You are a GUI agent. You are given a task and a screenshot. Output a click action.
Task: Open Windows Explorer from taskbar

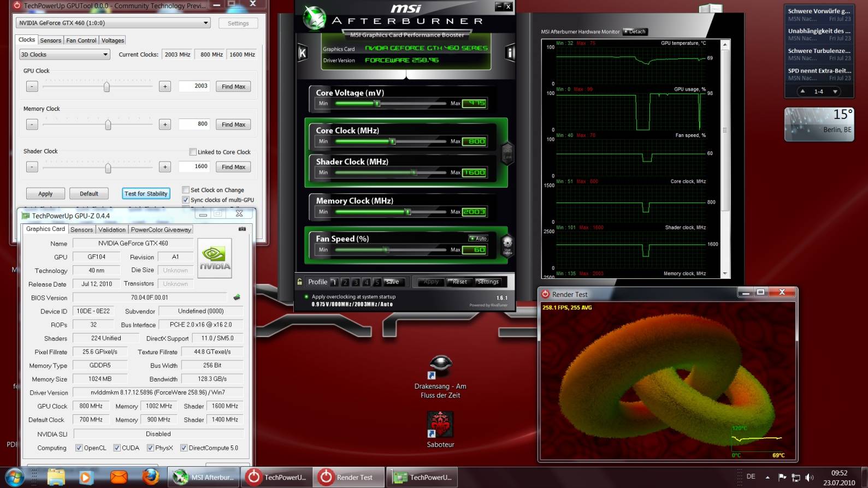56,478
